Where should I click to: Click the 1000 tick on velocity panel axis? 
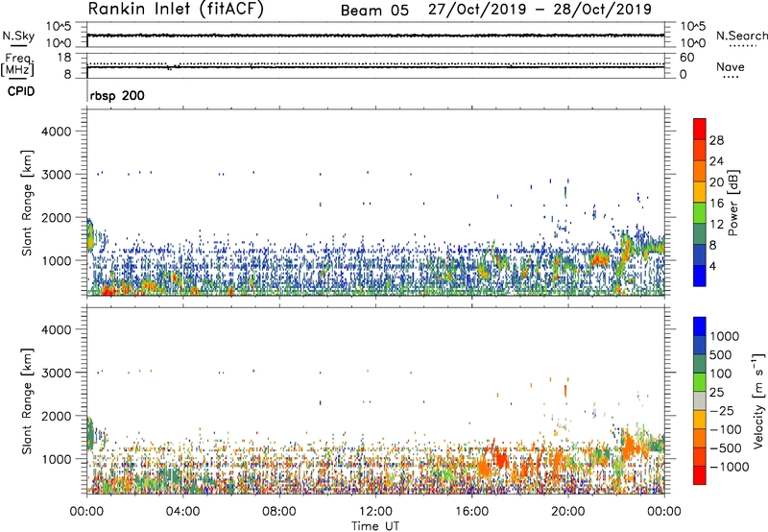(56, 459)
